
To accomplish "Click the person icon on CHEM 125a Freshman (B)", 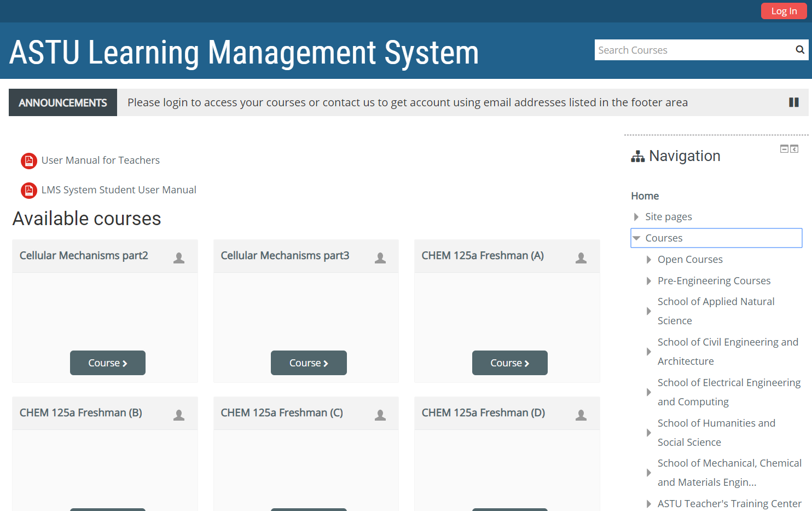I will click(x=179, y=415).
